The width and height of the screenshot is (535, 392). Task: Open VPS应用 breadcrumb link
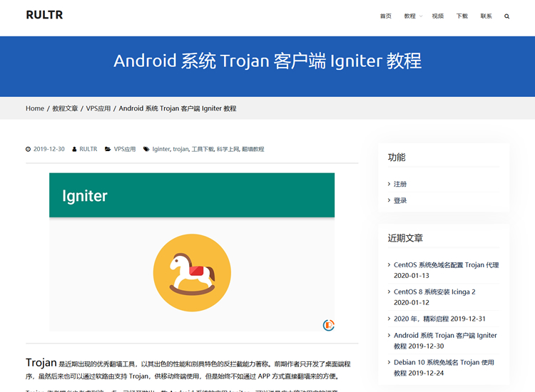(x=98, y=108)
